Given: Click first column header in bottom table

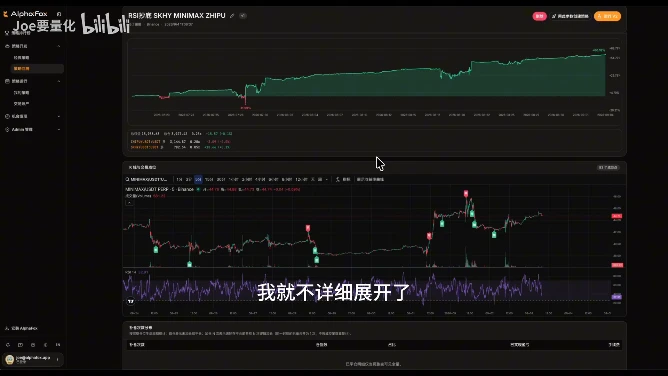Looking at the screenshot, I should (x=137, y=345).
